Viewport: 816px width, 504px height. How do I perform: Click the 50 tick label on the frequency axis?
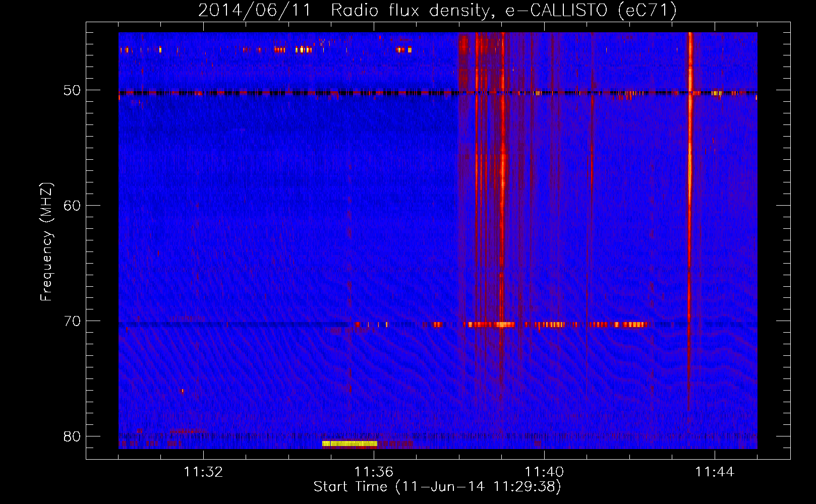coord(72,90)
